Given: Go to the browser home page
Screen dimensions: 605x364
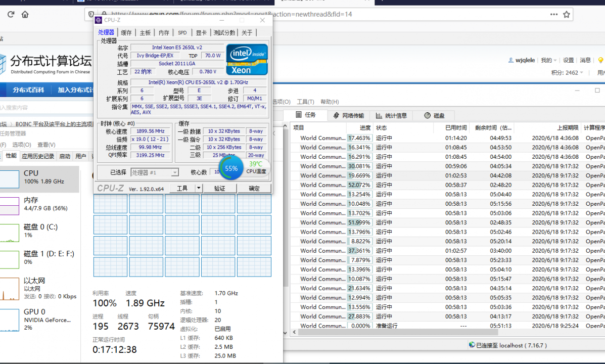Looking at the screenshot, I should 25,14.
